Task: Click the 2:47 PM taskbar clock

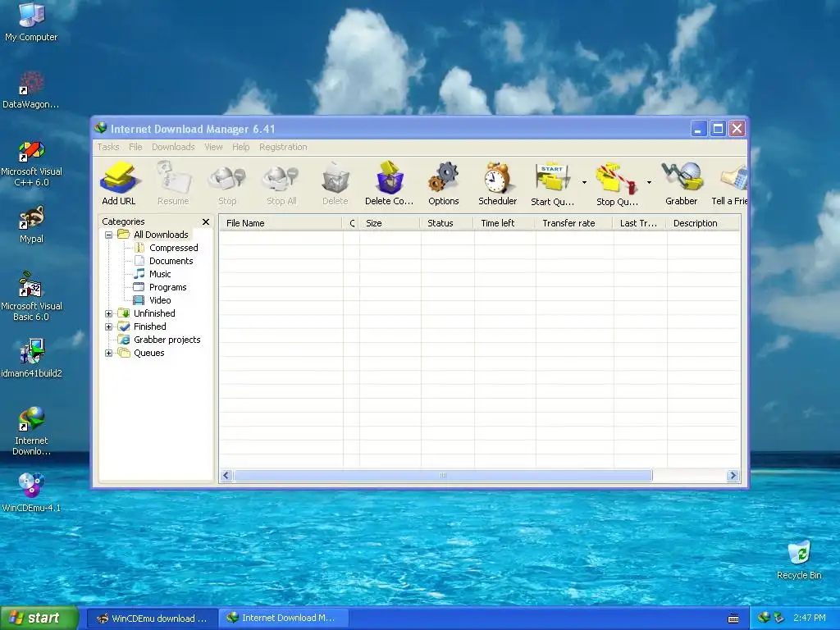Action: point(810,618)
